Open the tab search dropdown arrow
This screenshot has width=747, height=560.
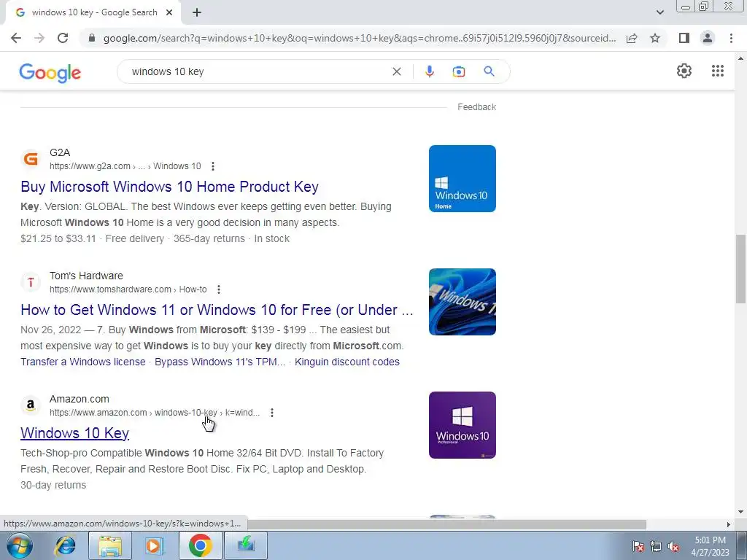pos(659,12)
